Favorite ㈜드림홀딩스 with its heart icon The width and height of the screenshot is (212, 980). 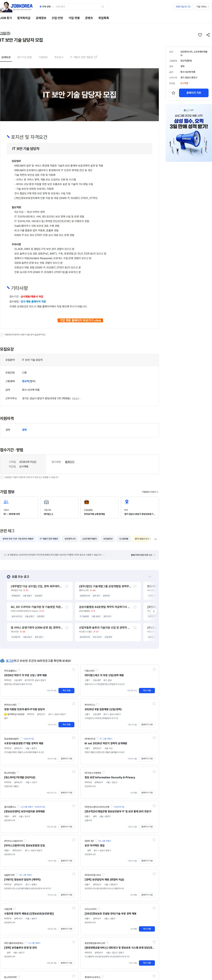click(19, 671)
